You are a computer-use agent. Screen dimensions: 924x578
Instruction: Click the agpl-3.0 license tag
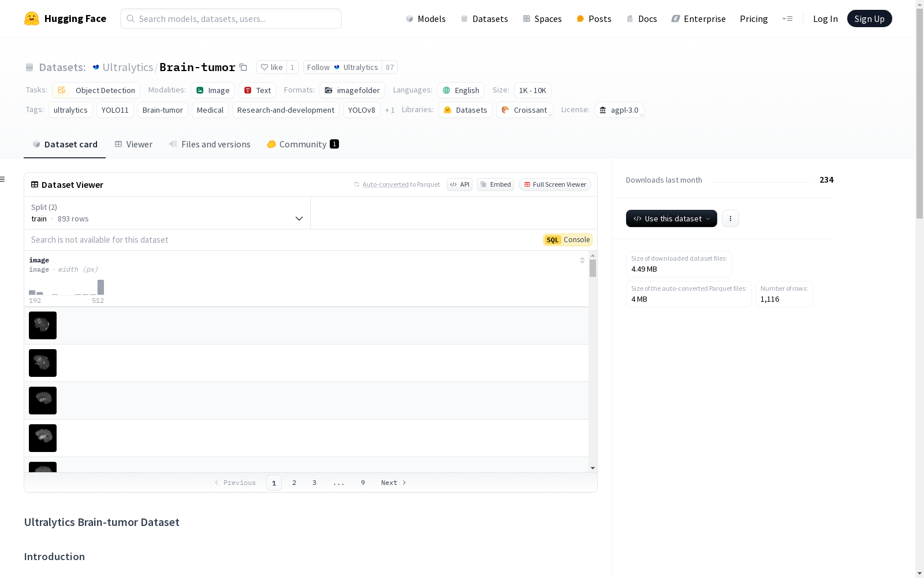click(x=619, y=110)
